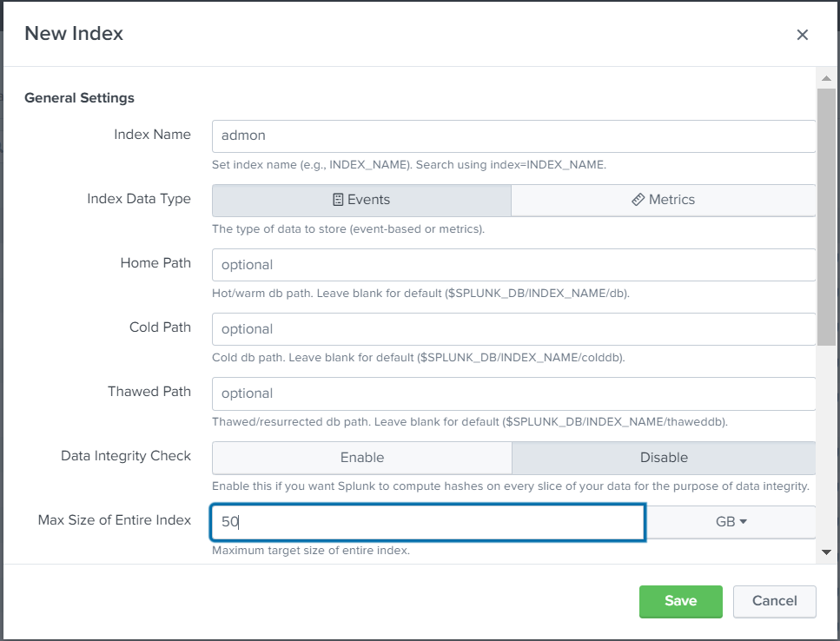The height and width of the screenshot is (641, 840).
Task: Open the GB size unit dropdown
Action: (x=731, y=522)
